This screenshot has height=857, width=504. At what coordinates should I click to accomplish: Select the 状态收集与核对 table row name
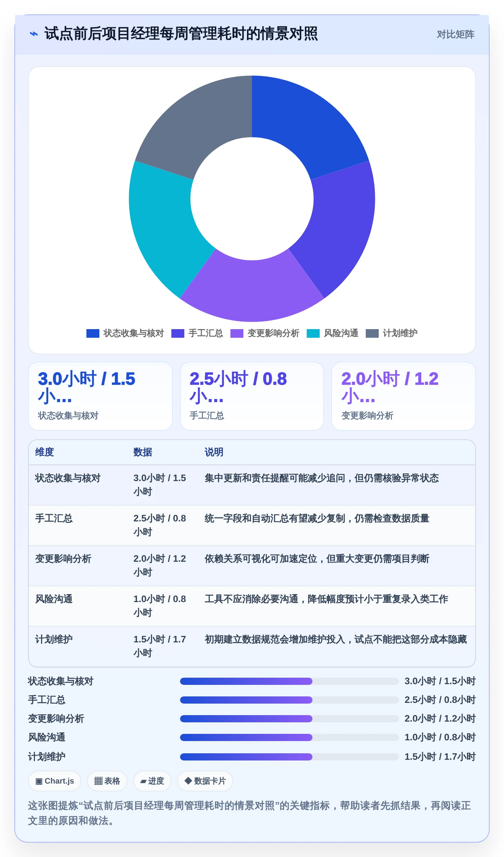coord(68,478)
